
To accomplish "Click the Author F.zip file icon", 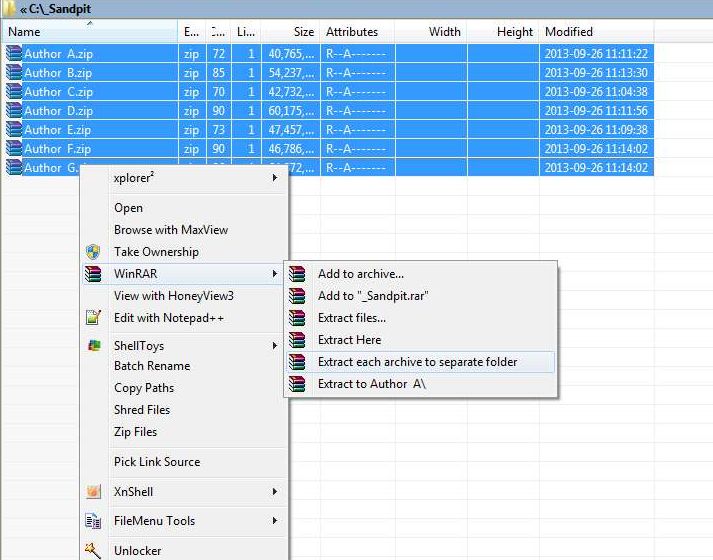I will coord(14,149).
